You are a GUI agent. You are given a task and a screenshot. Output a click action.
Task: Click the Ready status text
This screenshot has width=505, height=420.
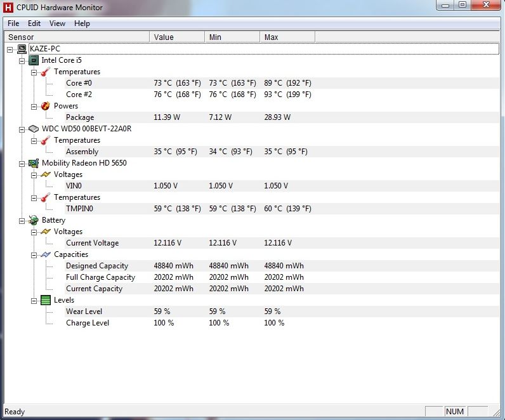(15, 412)
